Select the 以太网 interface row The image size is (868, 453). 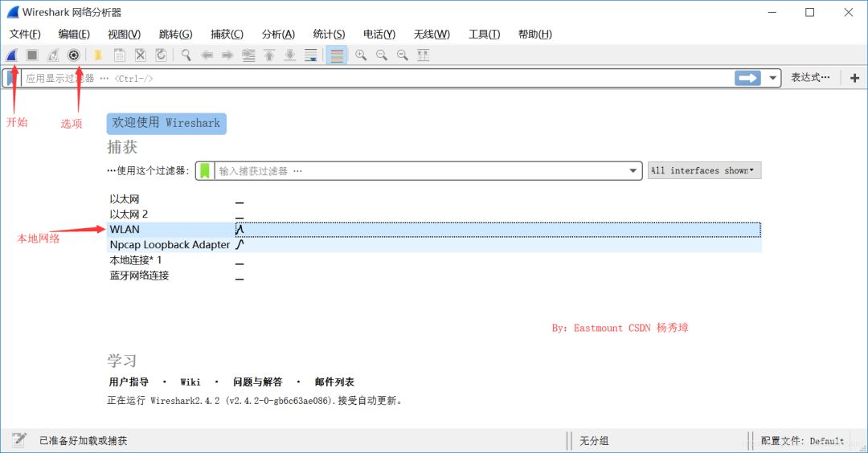pos(434,199)
